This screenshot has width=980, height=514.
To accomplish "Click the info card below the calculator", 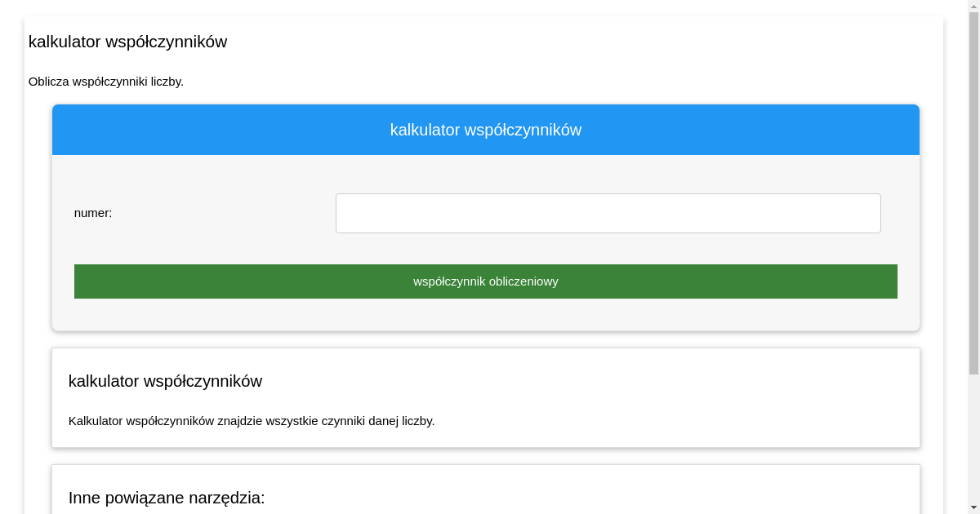I will 485,397.
